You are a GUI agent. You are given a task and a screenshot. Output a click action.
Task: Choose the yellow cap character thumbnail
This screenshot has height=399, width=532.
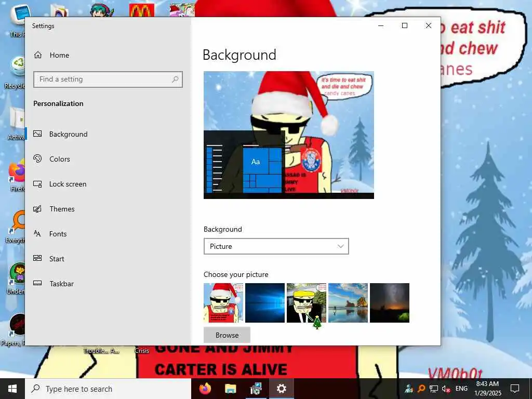click(x=307, y=303)
